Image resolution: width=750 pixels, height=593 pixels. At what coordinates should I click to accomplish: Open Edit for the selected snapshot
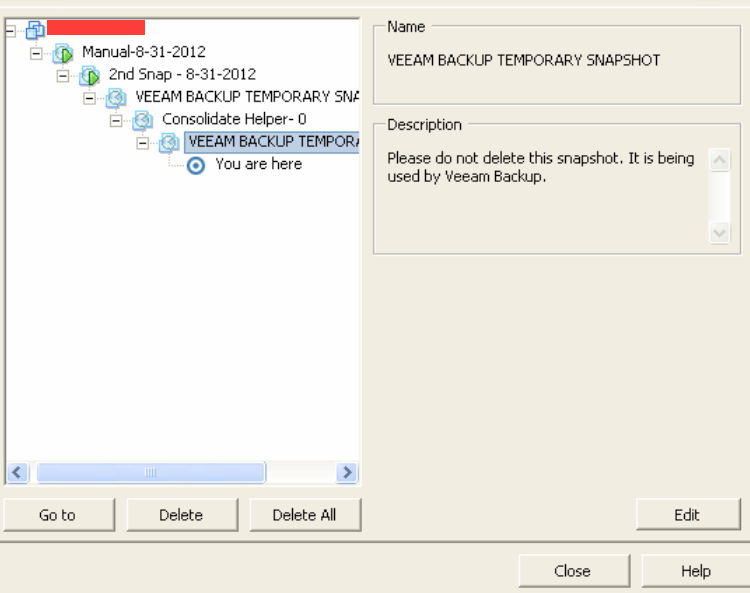(688, 515)
